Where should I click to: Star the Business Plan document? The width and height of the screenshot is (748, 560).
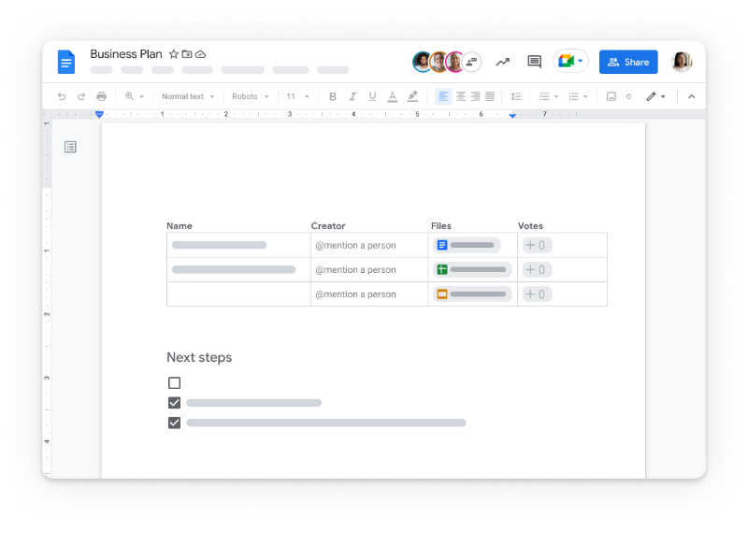tap(174, 54)
